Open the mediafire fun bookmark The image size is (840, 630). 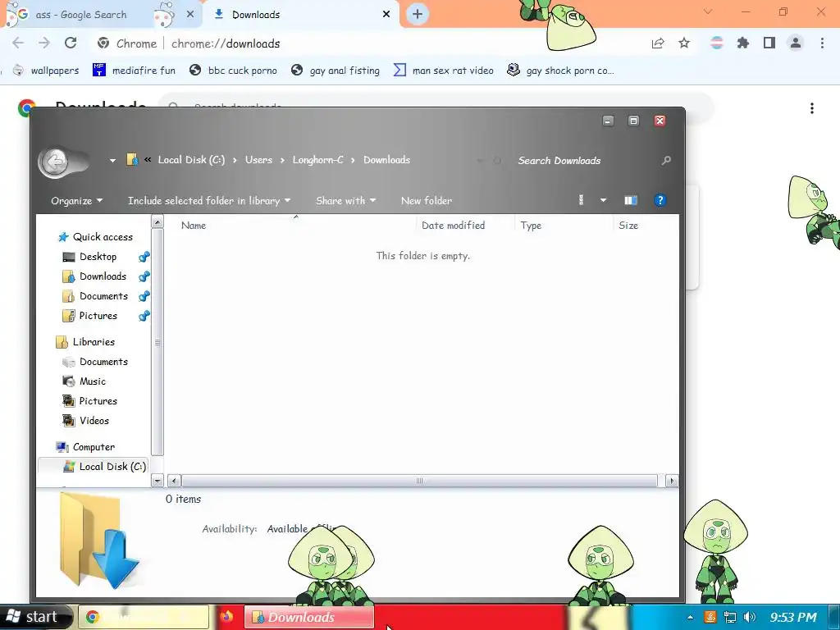tap(135, 71)
